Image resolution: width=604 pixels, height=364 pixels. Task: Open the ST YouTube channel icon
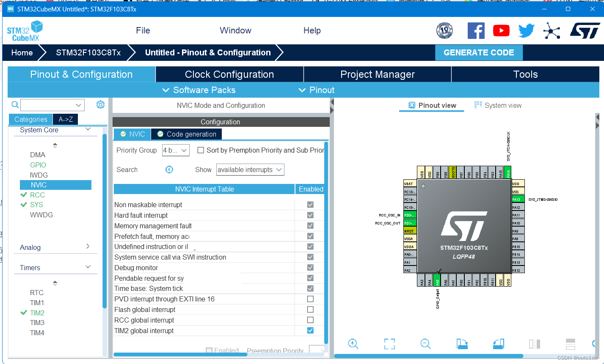click(501, 30)
